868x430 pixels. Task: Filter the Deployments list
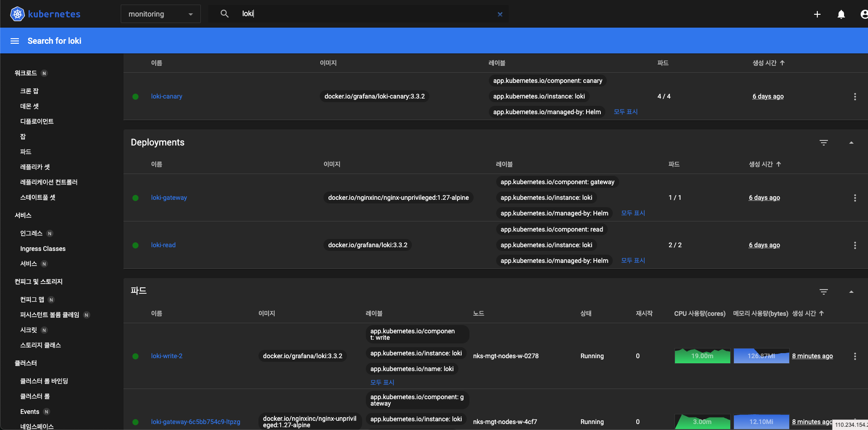824,143
